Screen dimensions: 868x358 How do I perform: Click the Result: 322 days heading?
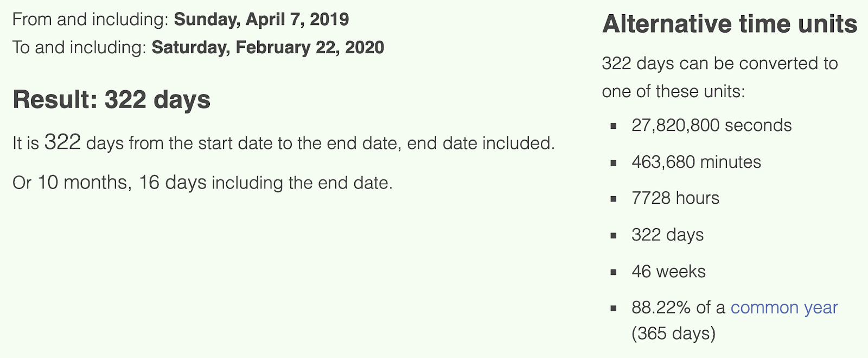111,100
